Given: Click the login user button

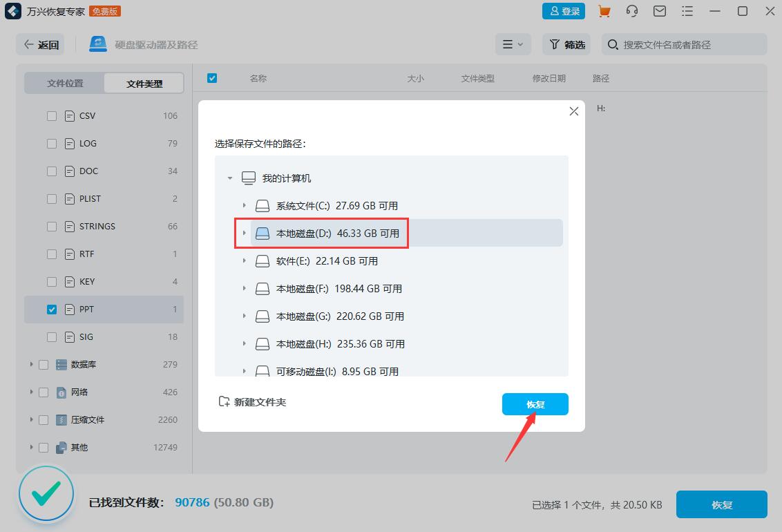Looking at the screenshot, I should click(x=563, y=11).
